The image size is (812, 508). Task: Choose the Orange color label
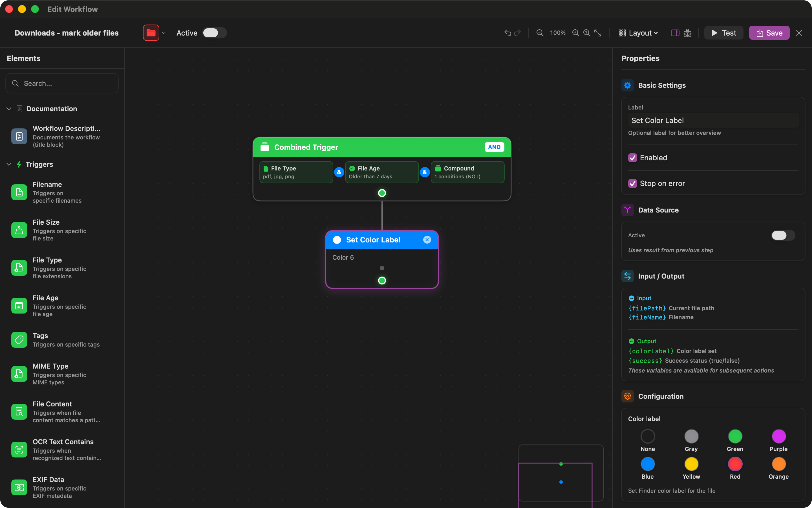[778, 464]
